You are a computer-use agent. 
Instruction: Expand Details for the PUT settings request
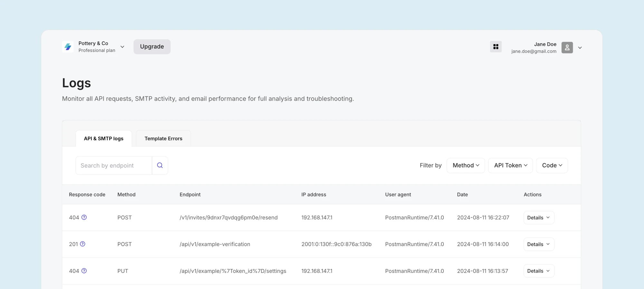(538, 271)
